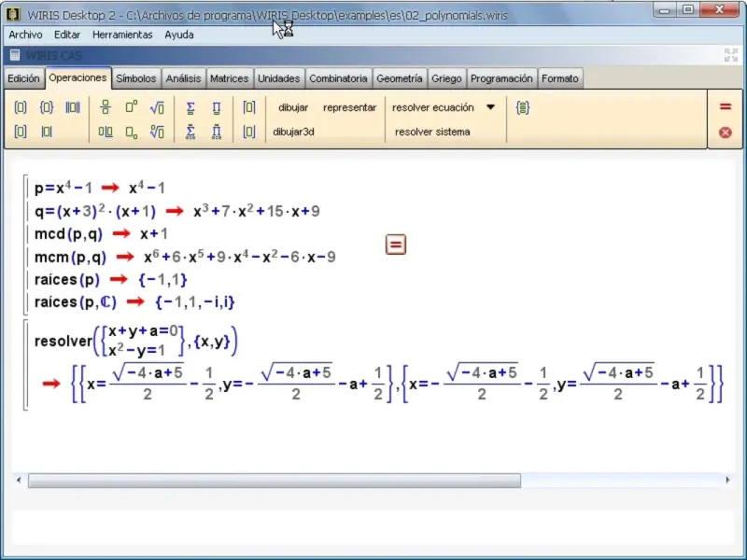Open the Formato tab

pyautogui.click(x=559, y=78)
